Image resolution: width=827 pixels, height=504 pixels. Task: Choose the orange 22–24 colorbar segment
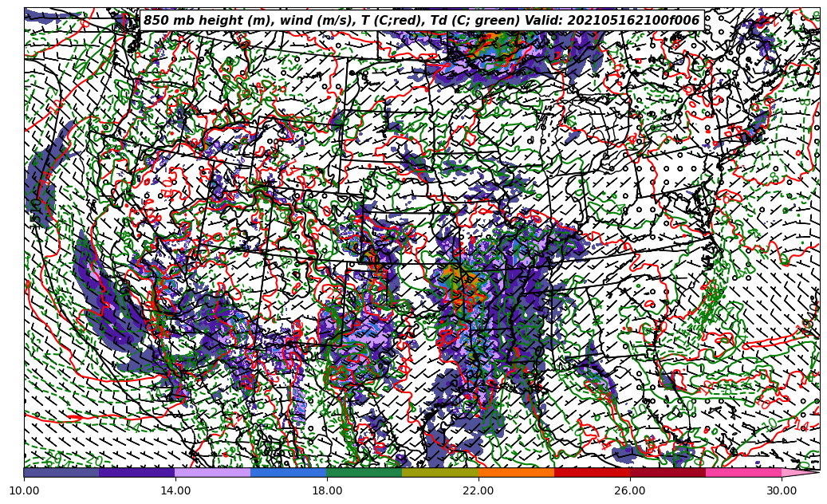(516, 472)
